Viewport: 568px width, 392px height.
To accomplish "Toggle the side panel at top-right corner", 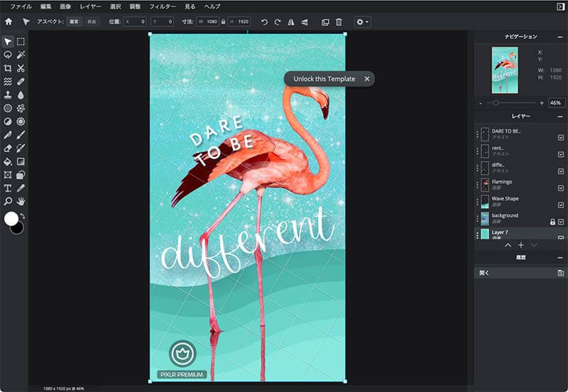I will click(x=560, y=6).
